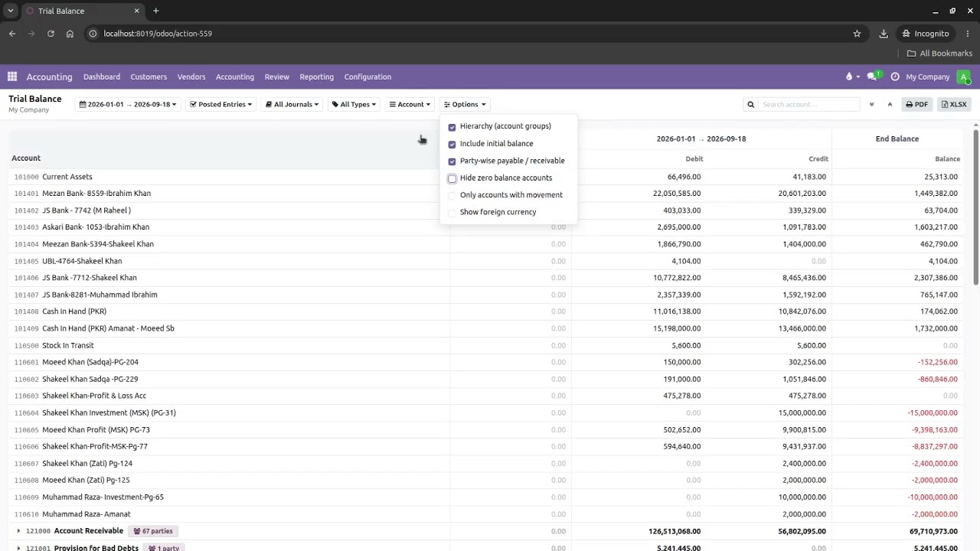This screenshot has height=551, width=980.
Task: Open the Dashboard menu
Action: [102, 77]
